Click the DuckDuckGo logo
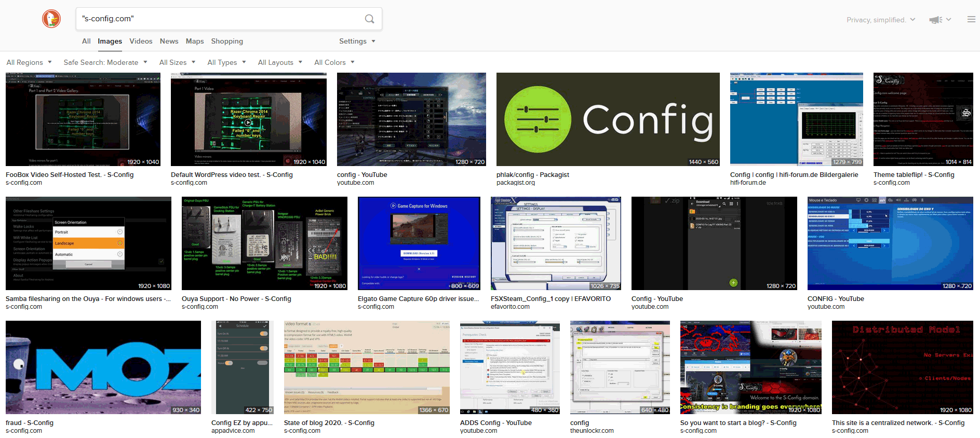Image resolution: width=980 pixels, height=438 pixels. (51, 19)
